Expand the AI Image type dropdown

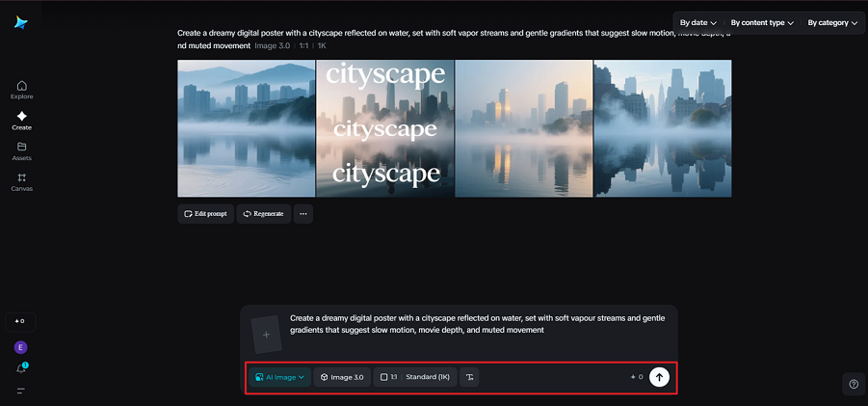coord(279,377)
